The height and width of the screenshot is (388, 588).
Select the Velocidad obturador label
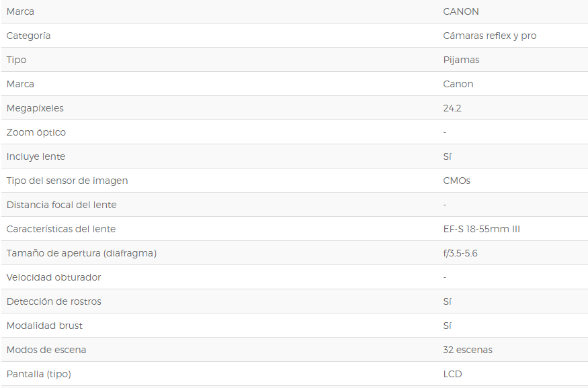point(54,277)
